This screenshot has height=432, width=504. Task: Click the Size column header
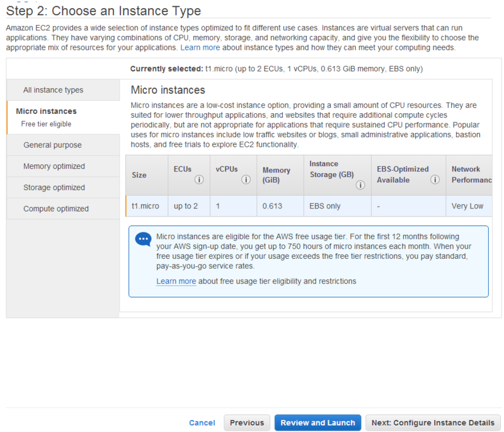(x=139, y=174)
